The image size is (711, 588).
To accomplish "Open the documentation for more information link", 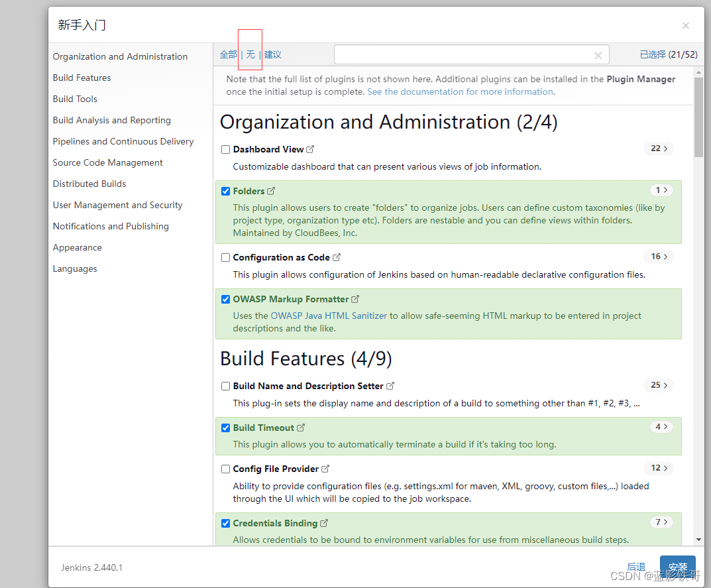I will click(x=461, y=91).
